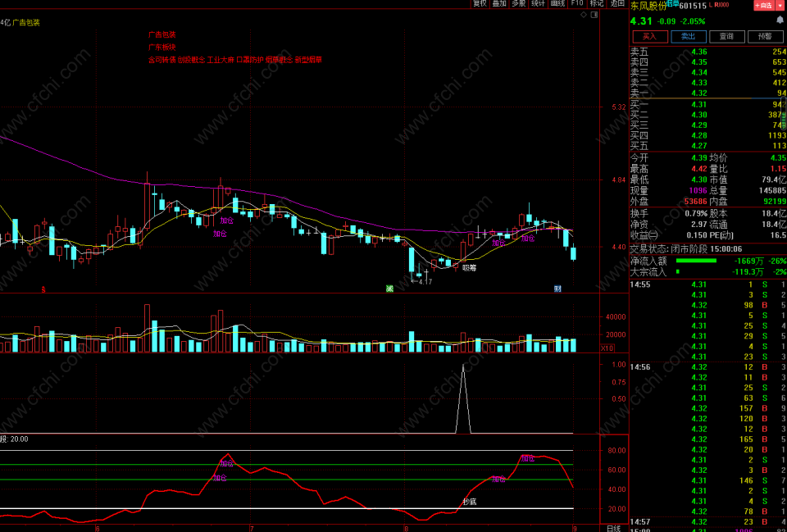Open the 叠加 overlay option
This screenshot has height=532, width=787.
499,3
